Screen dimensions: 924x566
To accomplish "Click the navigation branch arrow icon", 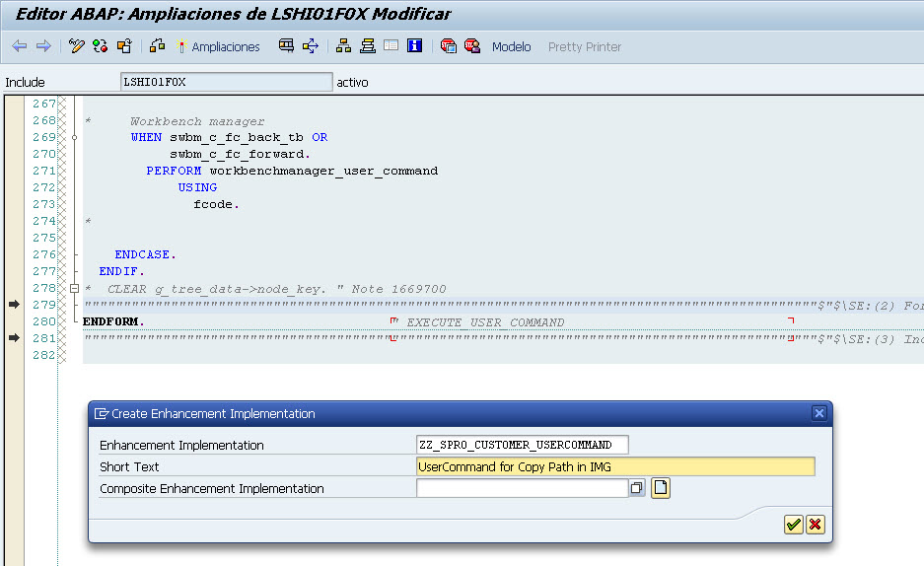I will 311,46.
